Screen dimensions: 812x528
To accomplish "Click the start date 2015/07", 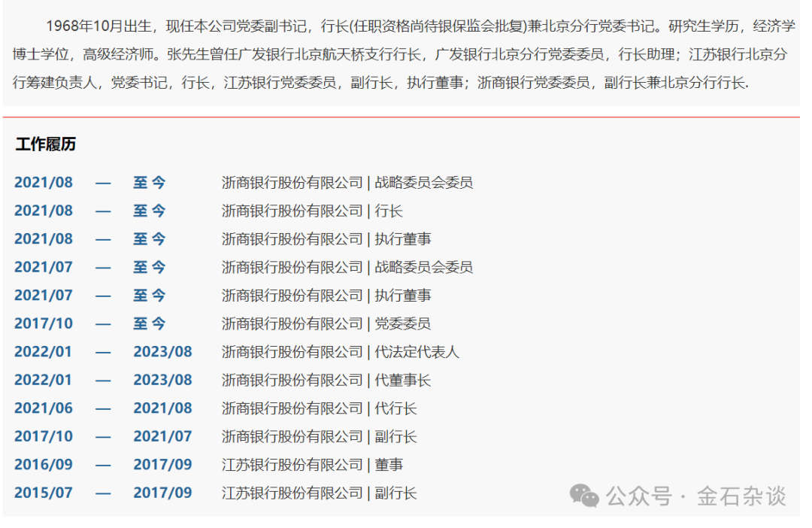I will (44, 493).
